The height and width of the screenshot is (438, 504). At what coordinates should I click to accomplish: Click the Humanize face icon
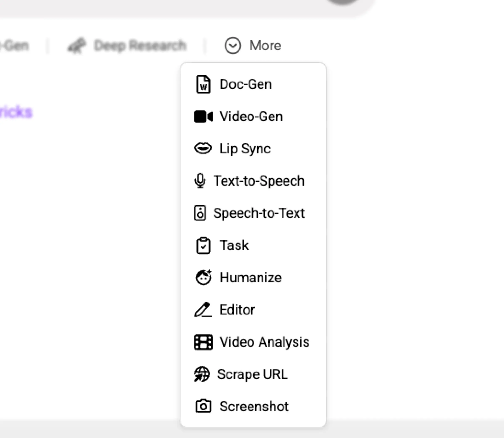point(203,277)
